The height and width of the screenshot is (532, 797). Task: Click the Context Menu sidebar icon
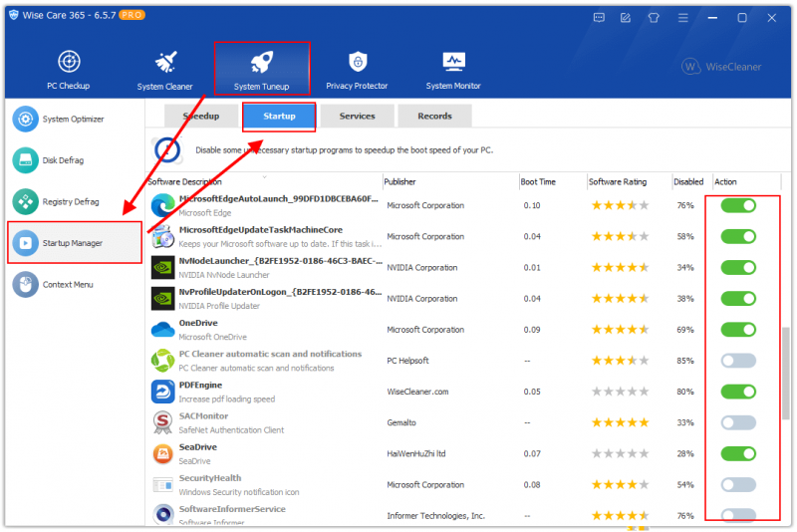[x=26, y=285]
